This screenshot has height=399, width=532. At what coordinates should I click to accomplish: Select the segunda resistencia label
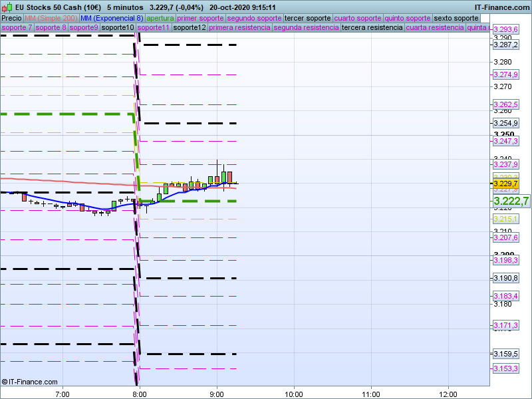306,27
